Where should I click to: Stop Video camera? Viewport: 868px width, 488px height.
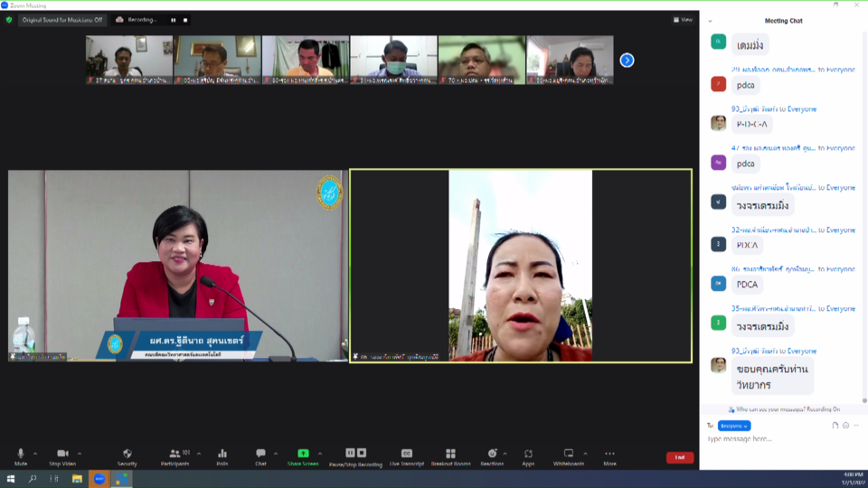62,457
